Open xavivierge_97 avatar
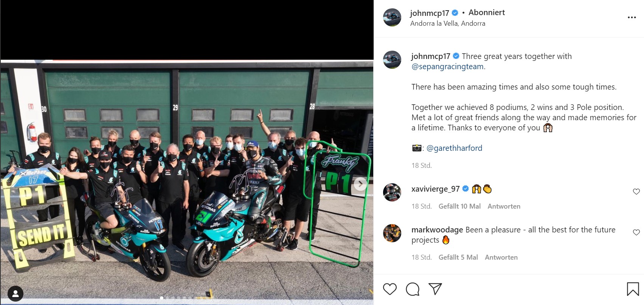Screen dimensions: 644x305 click(x=392, y=192)
